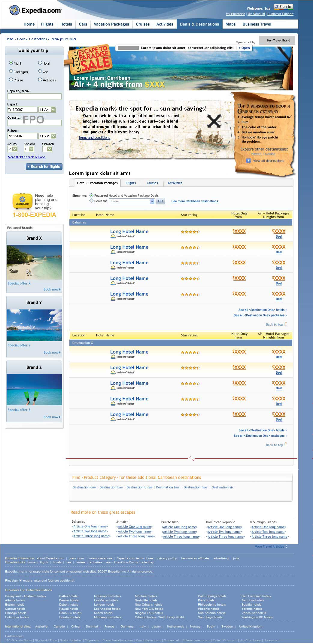Click Book now under Brand Y
313x644 pixels.
[52, 353]
